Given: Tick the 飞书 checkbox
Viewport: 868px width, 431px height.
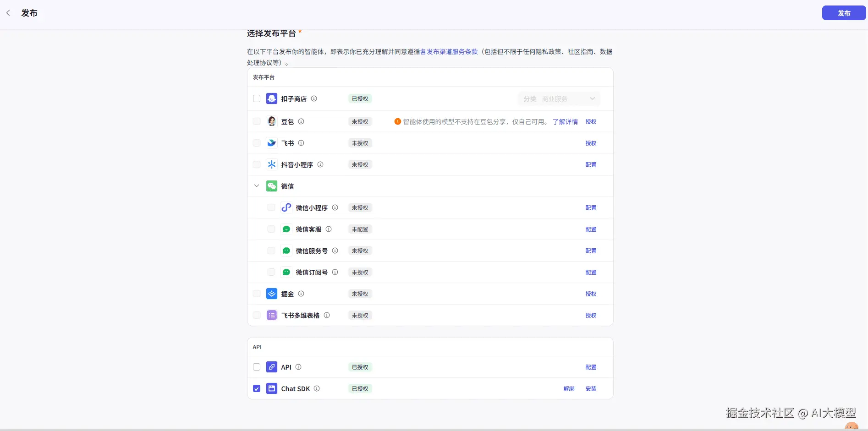Looking at the screenshot, I should click(257, 143).
